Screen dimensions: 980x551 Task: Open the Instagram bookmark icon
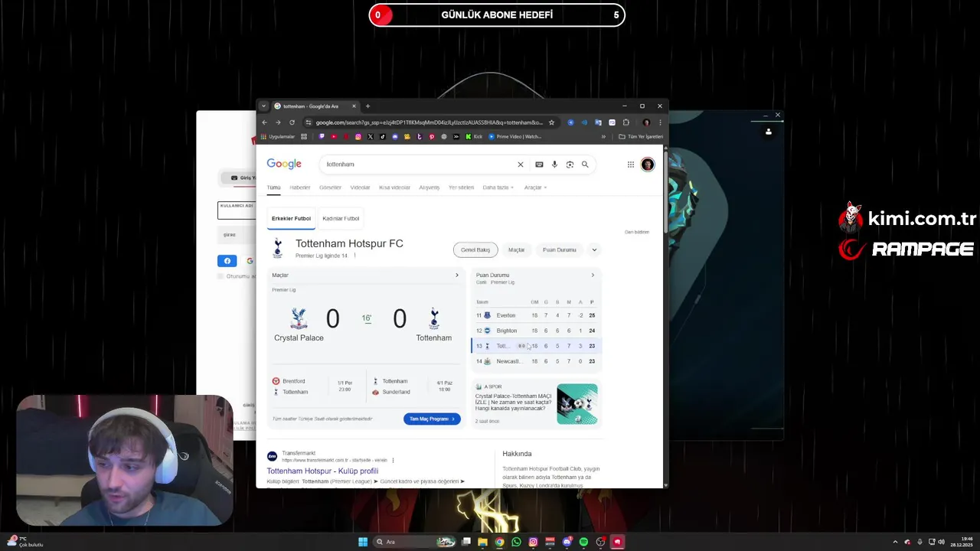click(x=358, y=137)
